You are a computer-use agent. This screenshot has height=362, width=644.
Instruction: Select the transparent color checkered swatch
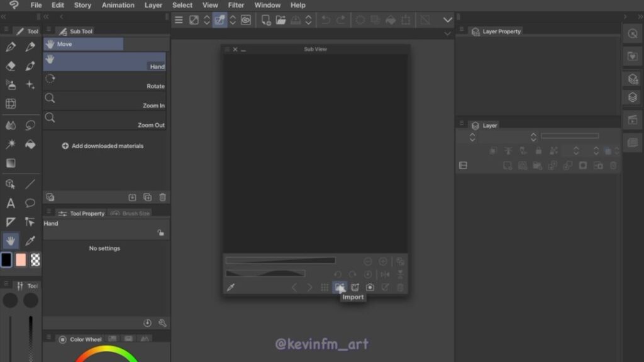click(36, 260)
